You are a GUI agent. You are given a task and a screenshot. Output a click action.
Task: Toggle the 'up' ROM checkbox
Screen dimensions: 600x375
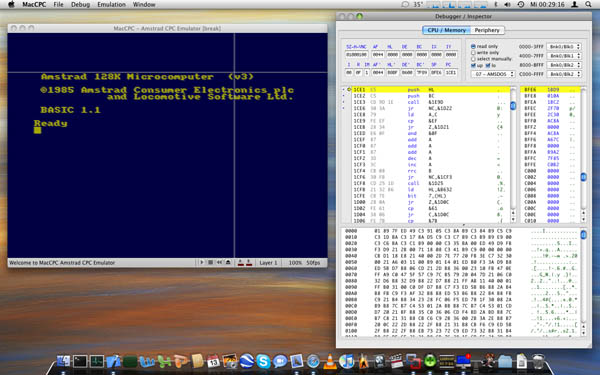pos(473,65)
